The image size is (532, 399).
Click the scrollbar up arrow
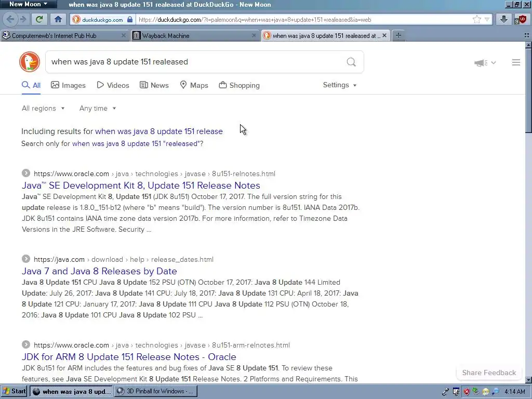click(528, 45)
